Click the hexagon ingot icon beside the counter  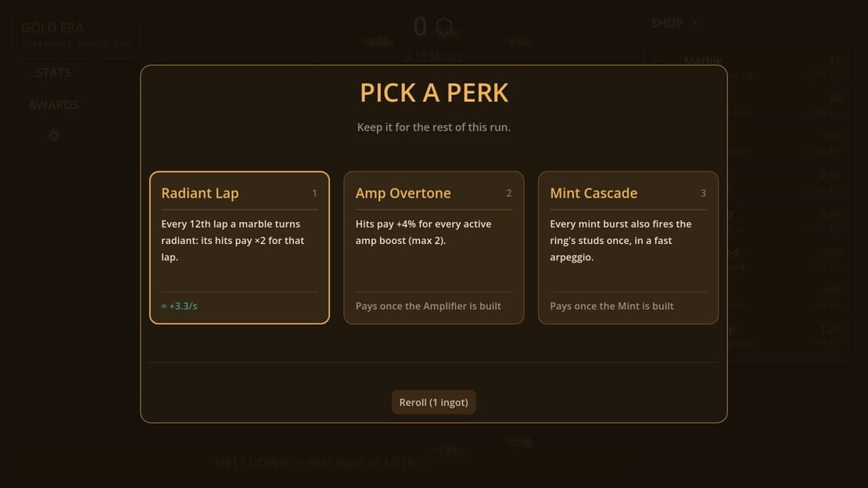444,26
